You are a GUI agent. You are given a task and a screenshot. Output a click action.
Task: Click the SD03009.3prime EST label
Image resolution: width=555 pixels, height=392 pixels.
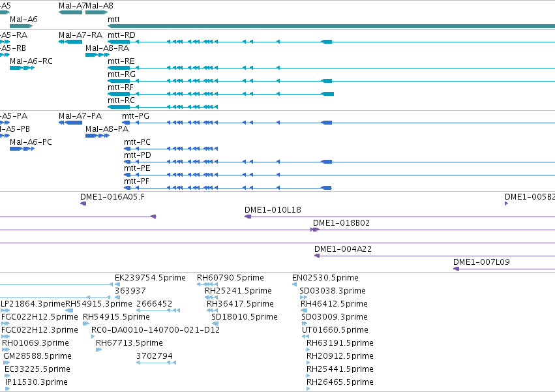pos(335,317)
